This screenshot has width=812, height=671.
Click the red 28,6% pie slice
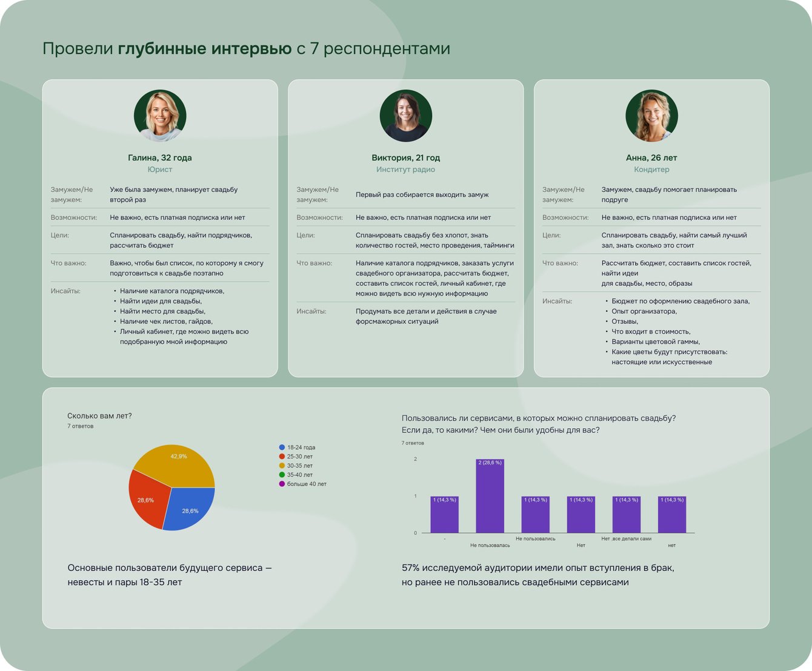(147, 498)
